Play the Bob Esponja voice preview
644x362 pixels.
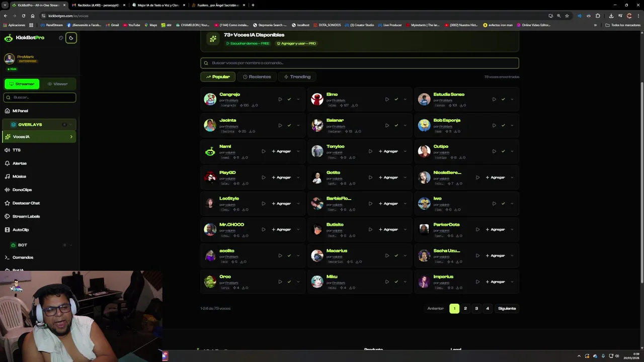pos(494,125)
